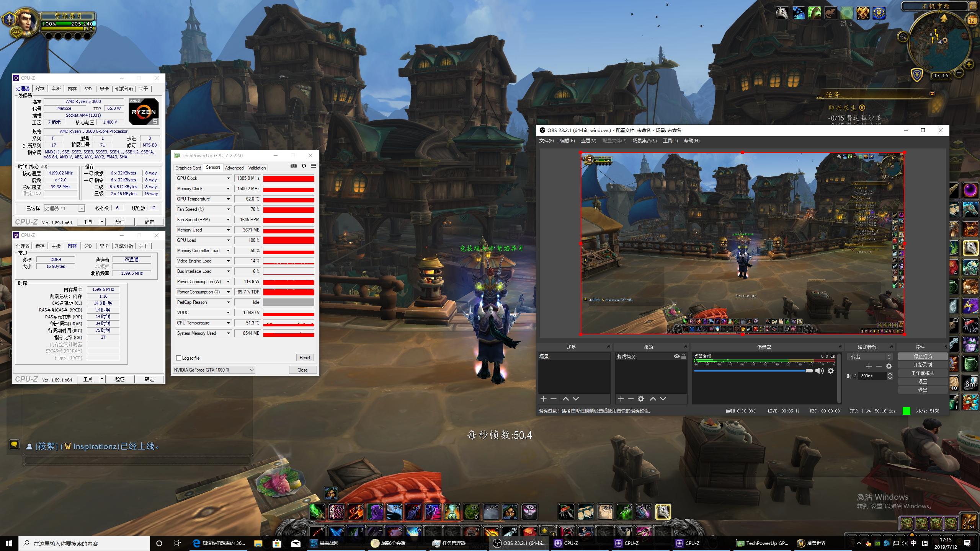Switch to the Graphics Card tab in GPU-Z
The height and width of the screenshot is (551, 980).
[x=188, y=168]
